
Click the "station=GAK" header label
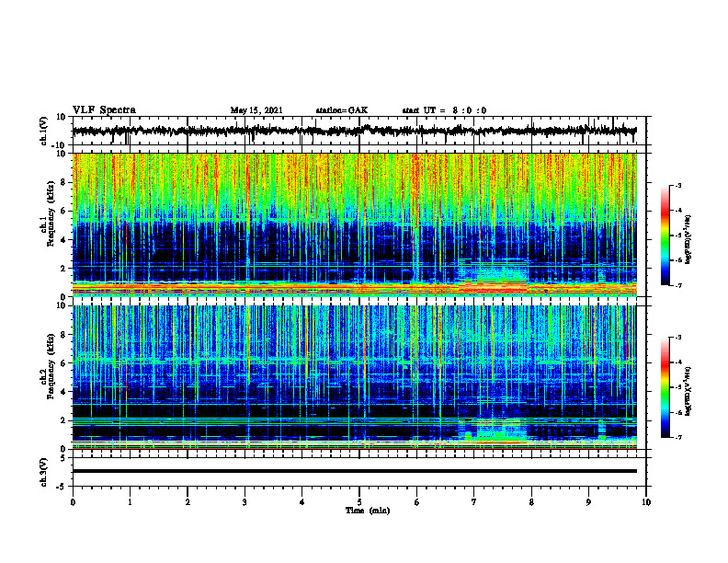tap(342, 110)
